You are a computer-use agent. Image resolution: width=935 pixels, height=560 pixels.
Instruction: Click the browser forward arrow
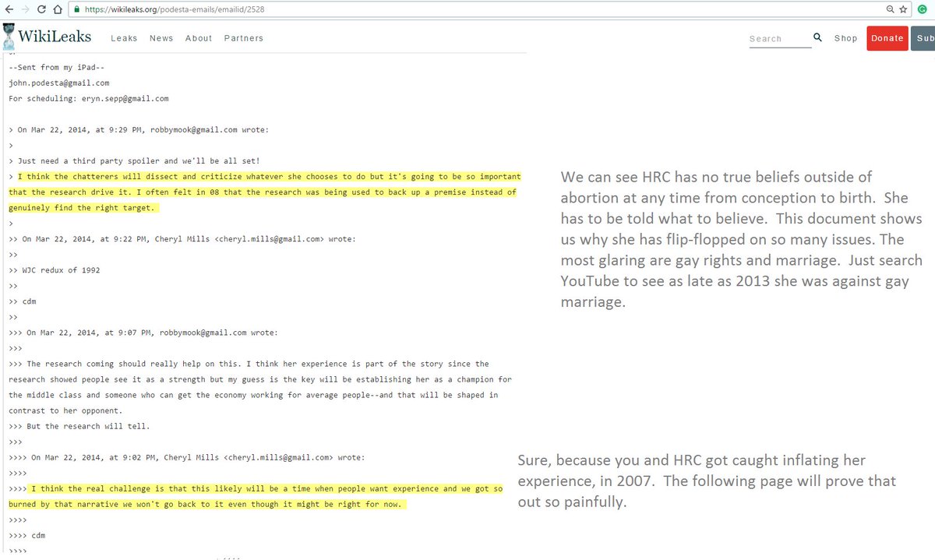[24, 9]
